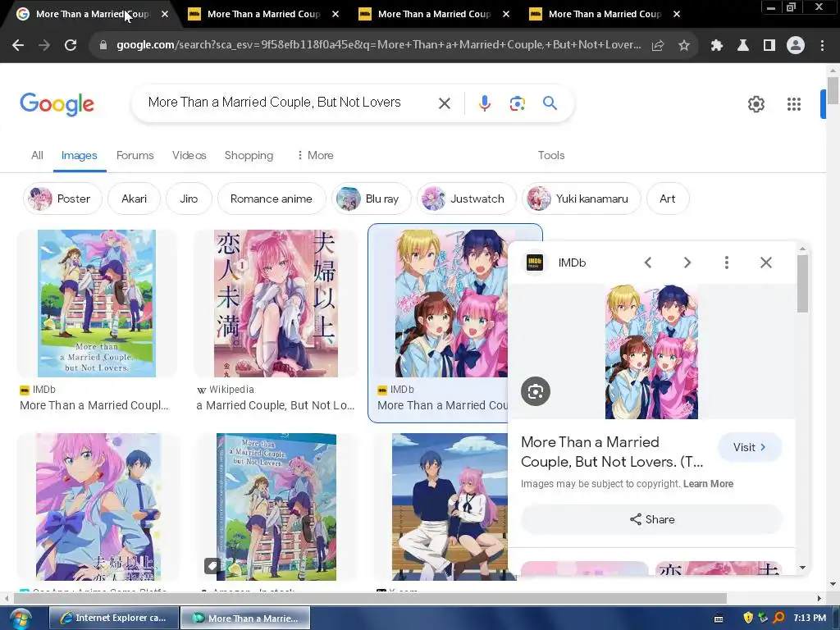This screenshot has width=840, height=630.
Task: Open the Learn More copyright link
Action: (x=708, y=484)
